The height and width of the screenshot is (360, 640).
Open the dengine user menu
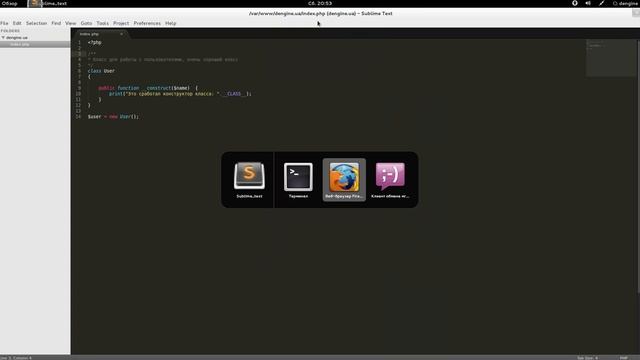[x=626, y=3]
